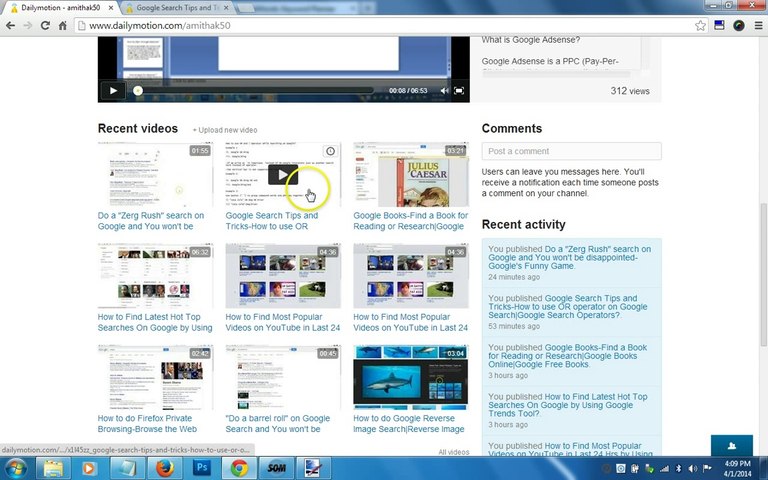Viewport: 768px width, 480px height.
Task: Open the Julius Caesar Google Books thumbnail
Action: pos(411,174)
